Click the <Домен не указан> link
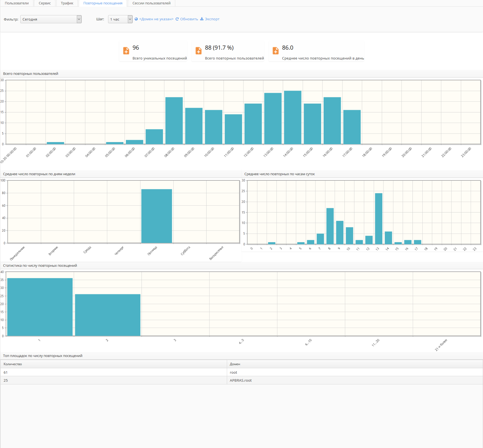The height and width of the screenshot is (448, 483). [x=156, y=19]
